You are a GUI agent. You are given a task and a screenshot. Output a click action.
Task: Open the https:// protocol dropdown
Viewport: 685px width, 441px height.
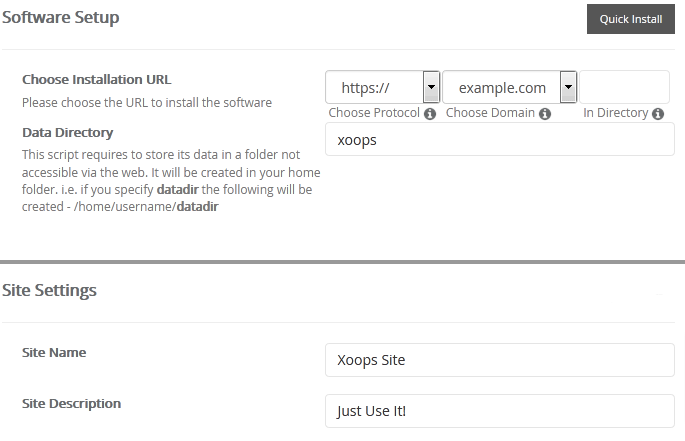pos(383,87)
